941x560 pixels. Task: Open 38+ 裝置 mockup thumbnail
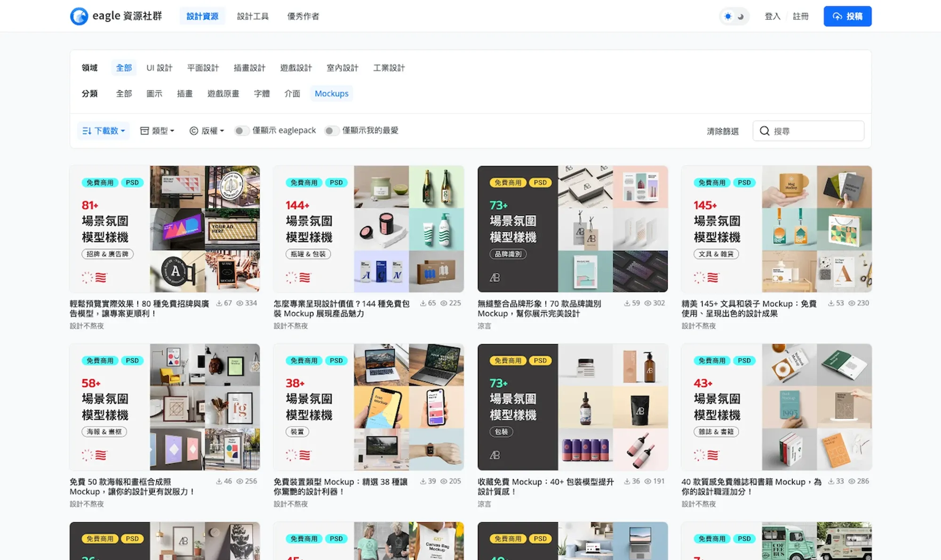coord(368,407)
